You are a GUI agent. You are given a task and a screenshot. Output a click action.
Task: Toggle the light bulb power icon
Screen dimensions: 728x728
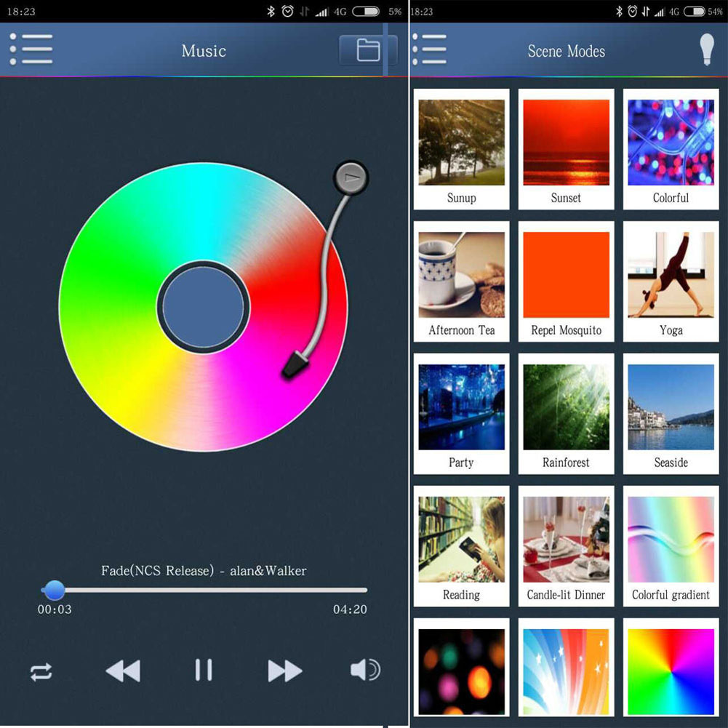pyautogui.click(x=705, y=50)
